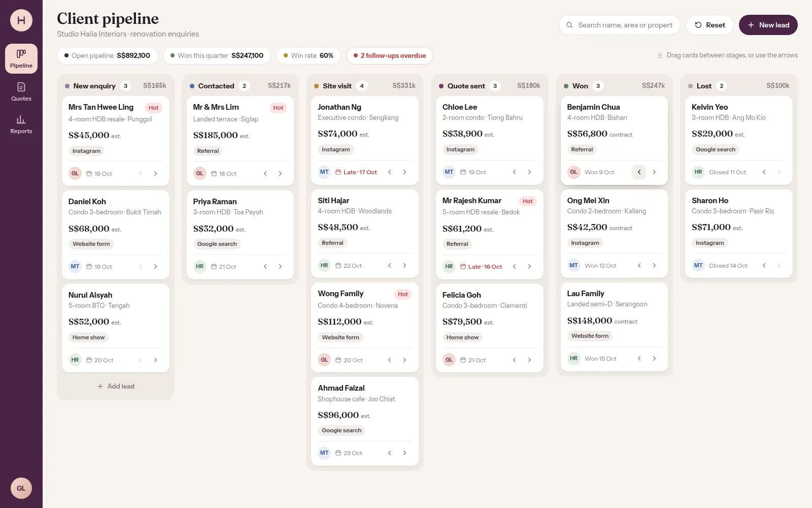Click drag handle hint icon
Screen dimensions: 812x508
(660, 56)
